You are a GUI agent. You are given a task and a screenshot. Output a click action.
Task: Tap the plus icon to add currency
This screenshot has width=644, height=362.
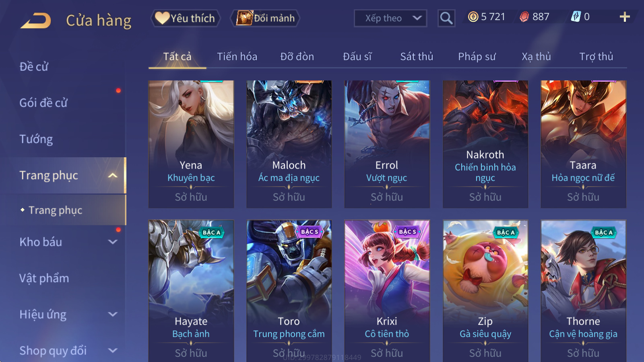click(625, 17)
